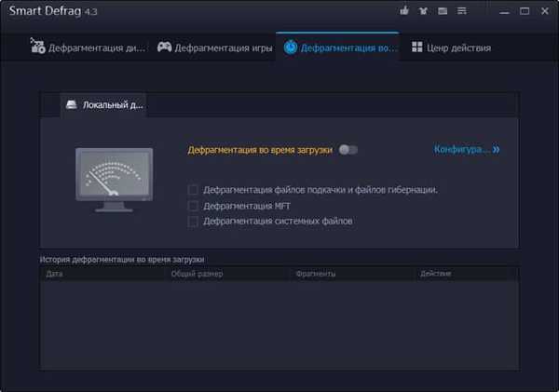The width and height of the screenshot is (559, 392).
Task: Click the rectangular card icon beside the shirt icon
Action: [x=444, y=12]
